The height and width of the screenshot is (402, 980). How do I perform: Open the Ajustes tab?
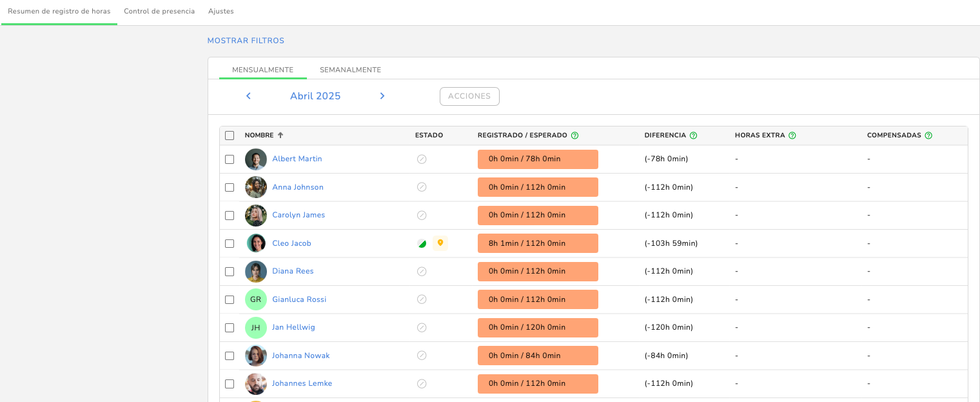221,12
